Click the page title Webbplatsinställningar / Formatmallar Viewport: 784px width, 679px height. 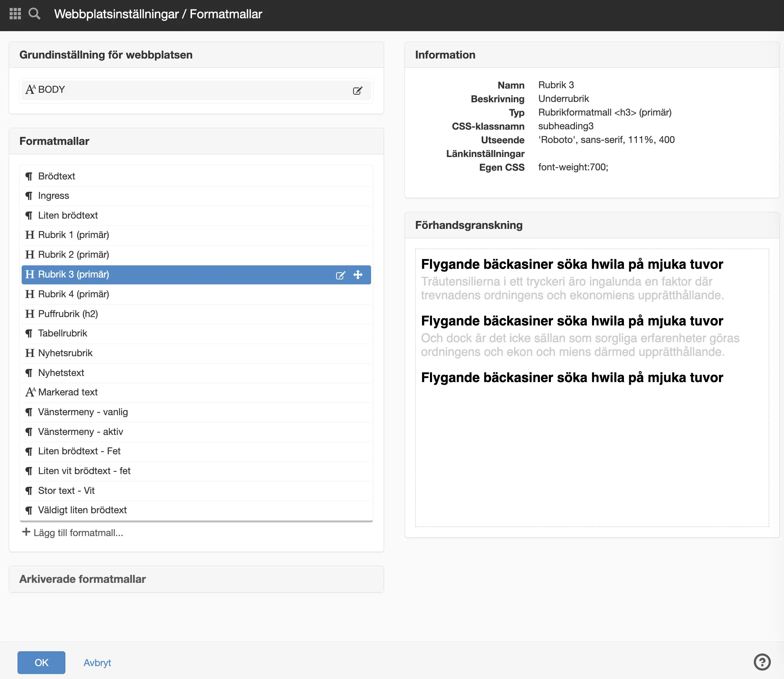[x=158, y=14]
